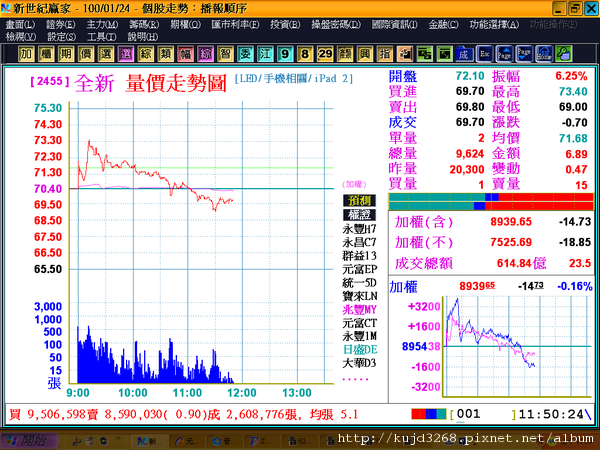Select warrant 寶來LN in the list
Image resolution: width=600 pixels, height=450 pixels.
pyautogui.click(x=359, y=296)
